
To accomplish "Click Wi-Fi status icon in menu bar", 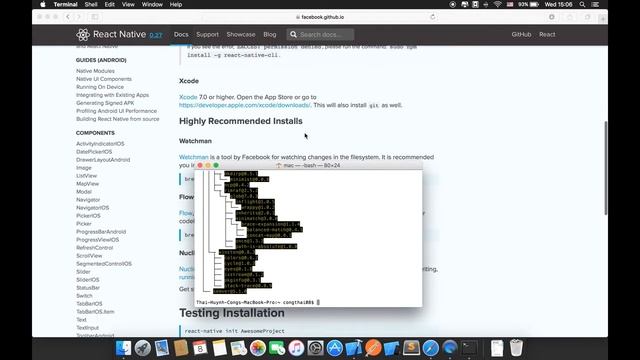I will point(498,4).
